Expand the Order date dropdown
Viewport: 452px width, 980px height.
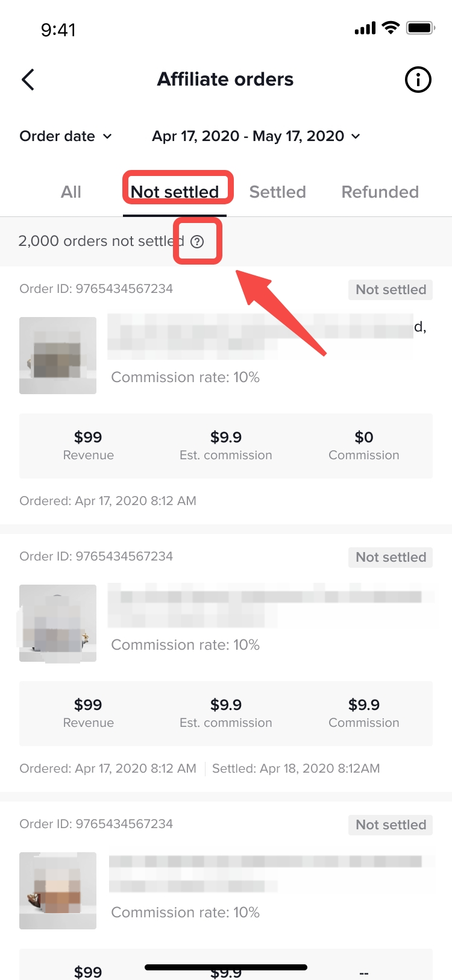tap(66, 136)
